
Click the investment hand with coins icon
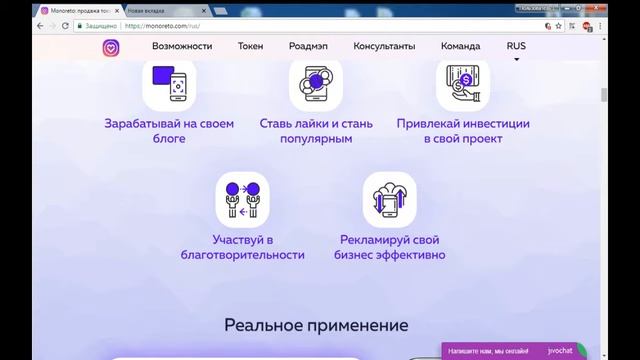[463, 84]
